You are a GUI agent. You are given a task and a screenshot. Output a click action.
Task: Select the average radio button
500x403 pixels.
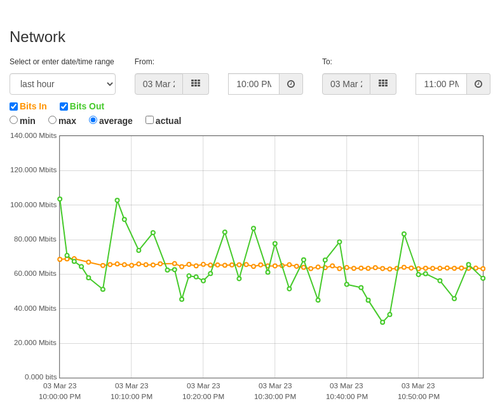pyautogui.click(x=93, y=120)
